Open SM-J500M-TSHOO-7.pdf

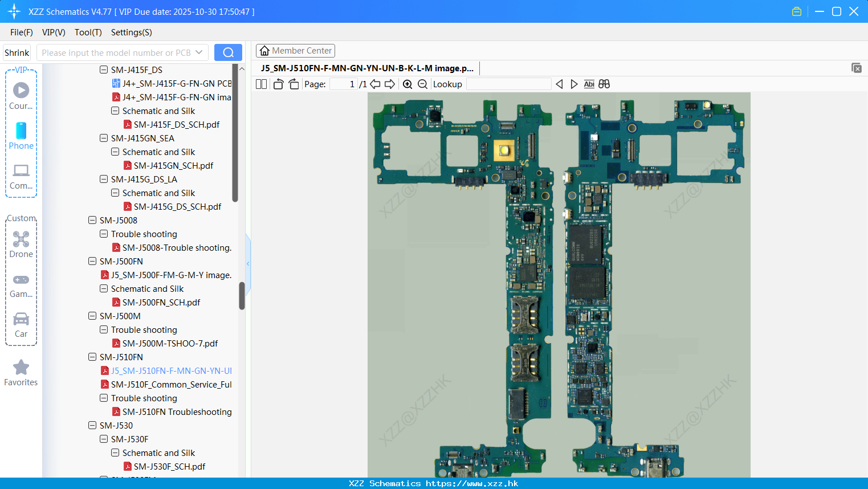tap(165, 343)
